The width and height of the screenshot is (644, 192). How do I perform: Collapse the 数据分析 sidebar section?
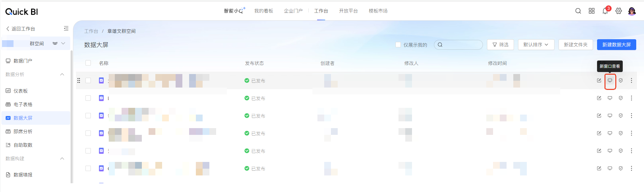62,74
